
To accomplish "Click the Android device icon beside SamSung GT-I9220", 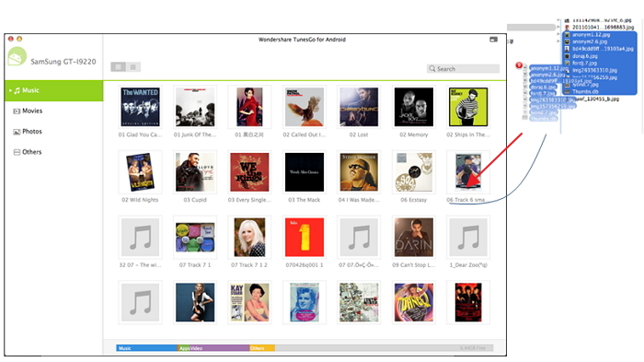I will pos(17,57).
